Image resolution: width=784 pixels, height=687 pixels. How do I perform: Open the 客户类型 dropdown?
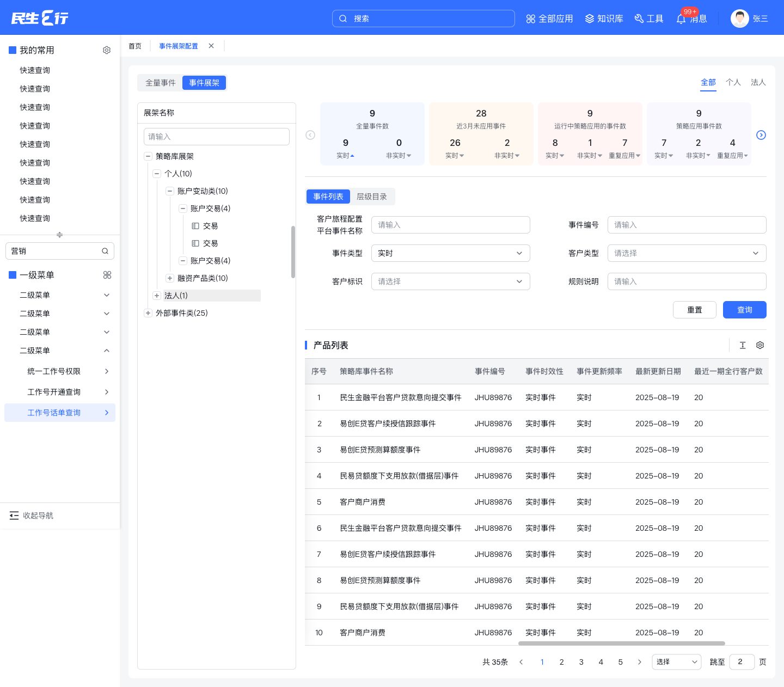click(687, 253)
